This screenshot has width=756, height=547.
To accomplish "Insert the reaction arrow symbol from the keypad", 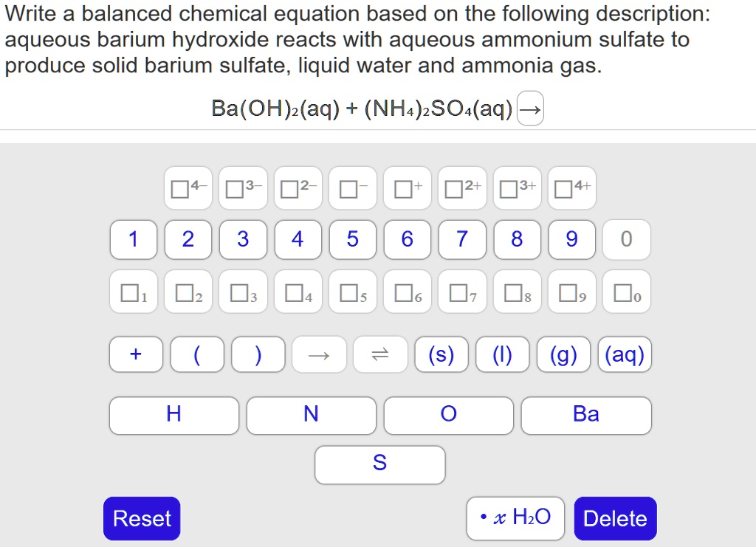I will point(318,354).
